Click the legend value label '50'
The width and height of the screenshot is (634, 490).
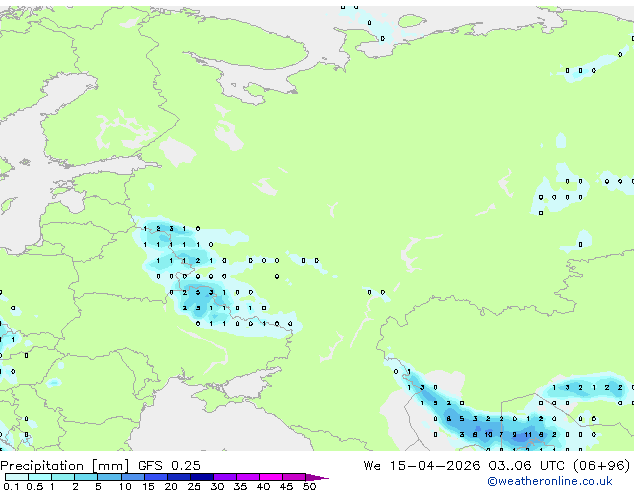pos(309,486)
